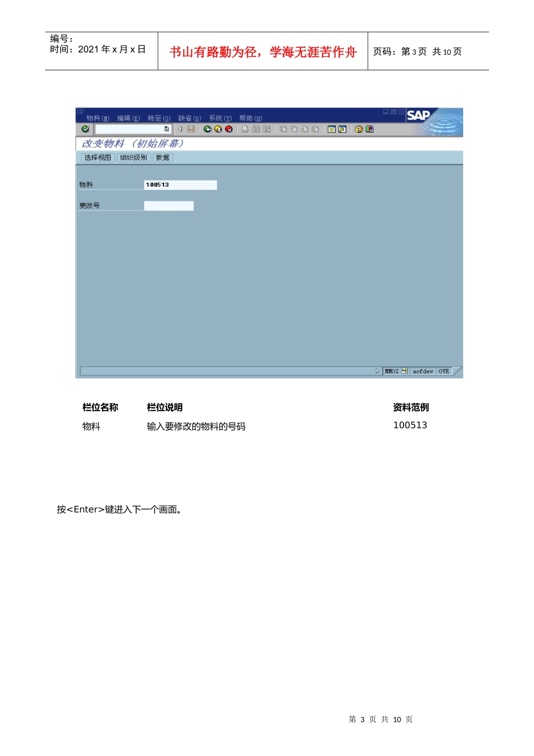
Task: Click the Save diskette icon
Action: [x=191, y=129]
